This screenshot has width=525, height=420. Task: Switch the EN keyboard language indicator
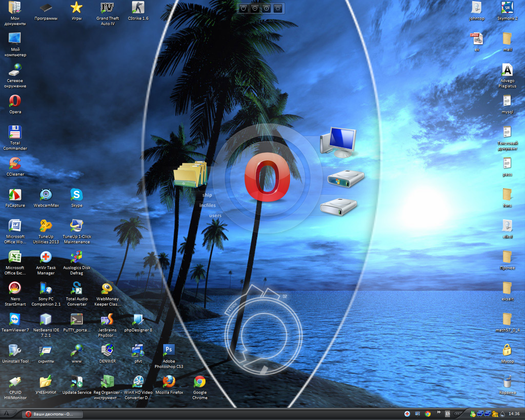pos(447,414)
